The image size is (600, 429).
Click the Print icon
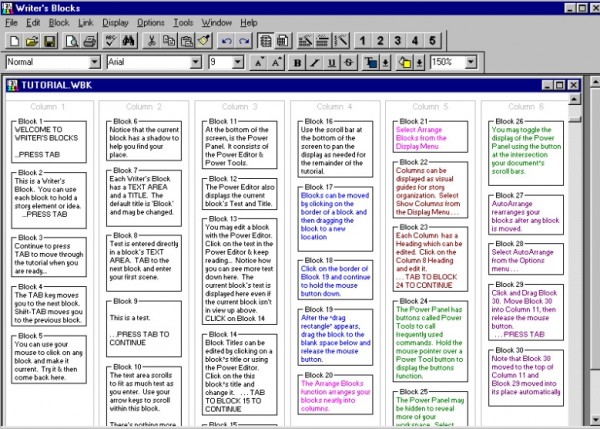coord(90,41)
